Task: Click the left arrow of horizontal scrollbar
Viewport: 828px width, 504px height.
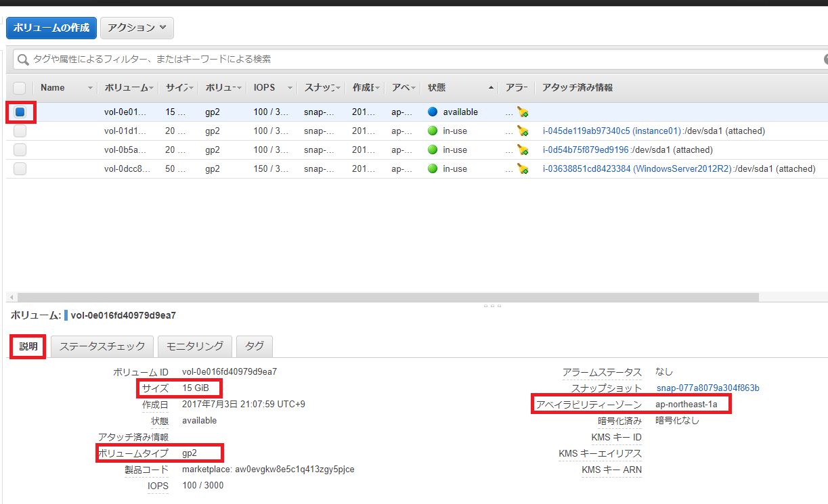Action: (10, 298)
